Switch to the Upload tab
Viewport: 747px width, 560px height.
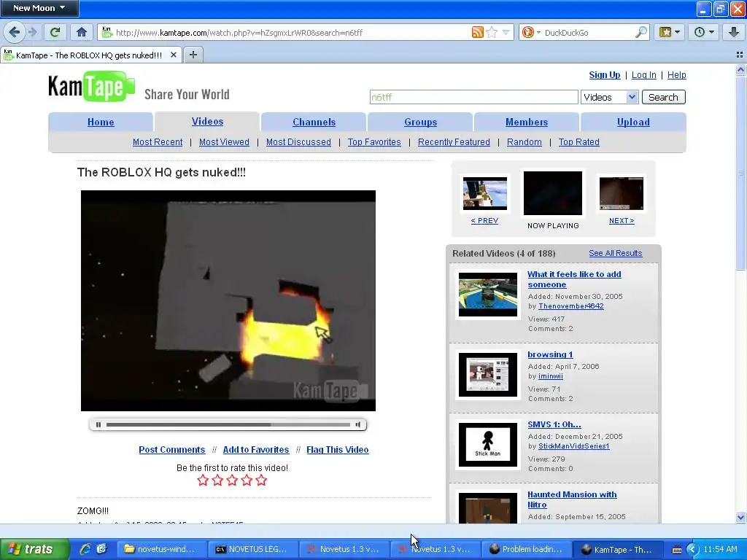point(633,122)
